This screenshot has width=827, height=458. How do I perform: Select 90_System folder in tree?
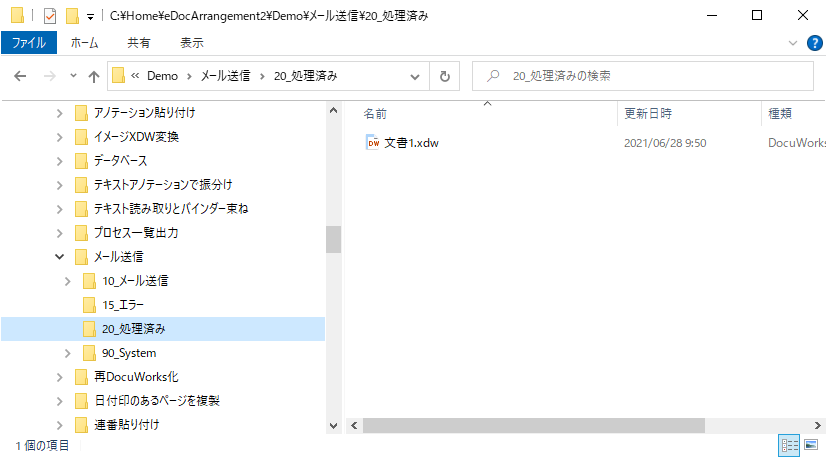pyautogui.click(x=129, y=352)
